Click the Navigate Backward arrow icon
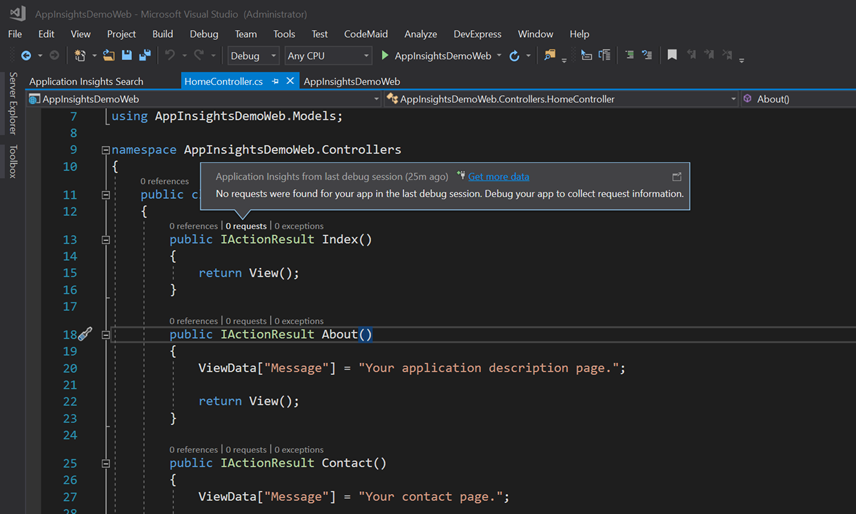The width and height of the screenshot is (856, 514). 26,56
